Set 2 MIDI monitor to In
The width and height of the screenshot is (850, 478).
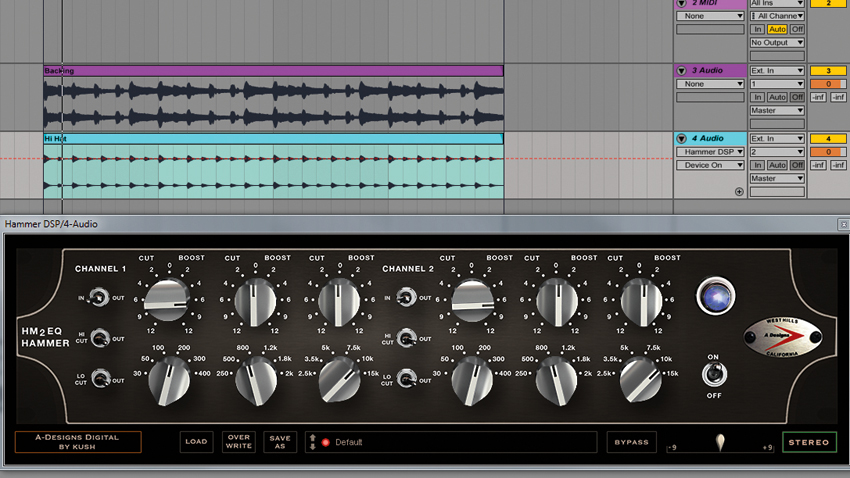tap(757, 29)
